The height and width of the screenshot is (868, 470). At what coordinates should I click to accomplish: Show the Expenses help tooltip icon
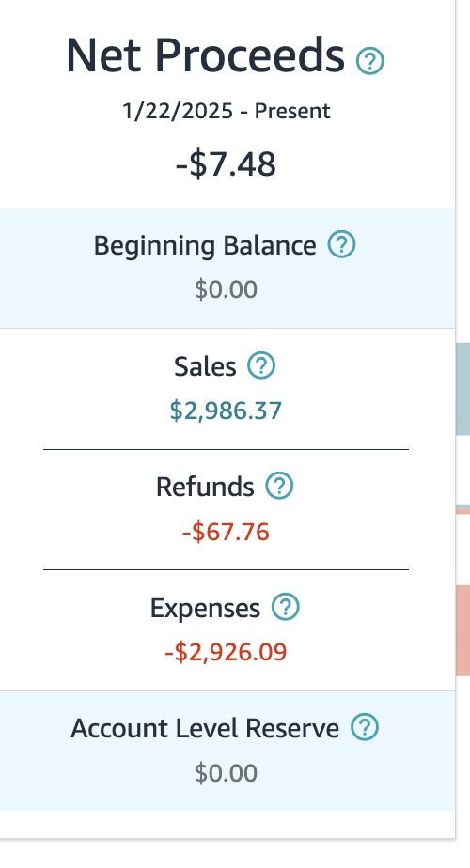[x=286, y=607]
